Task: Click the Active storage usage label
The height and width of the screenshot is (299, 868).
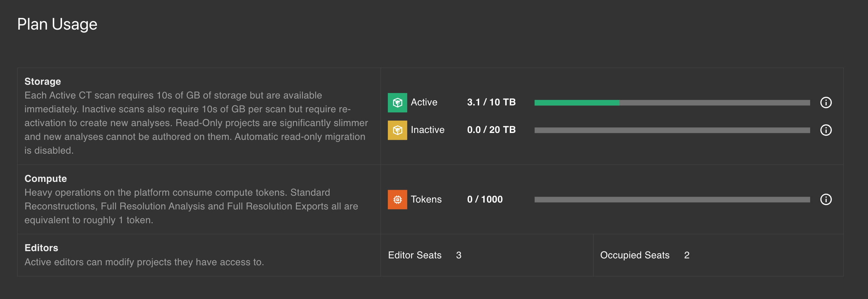Action: click(x=423, y=102)
